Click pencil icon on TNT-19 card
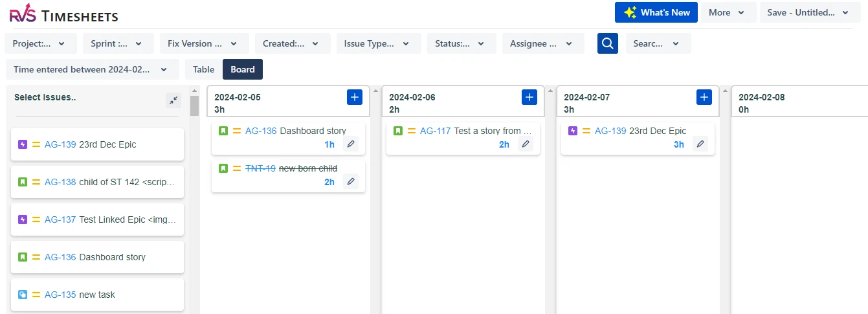 click(x=351, y=182)
